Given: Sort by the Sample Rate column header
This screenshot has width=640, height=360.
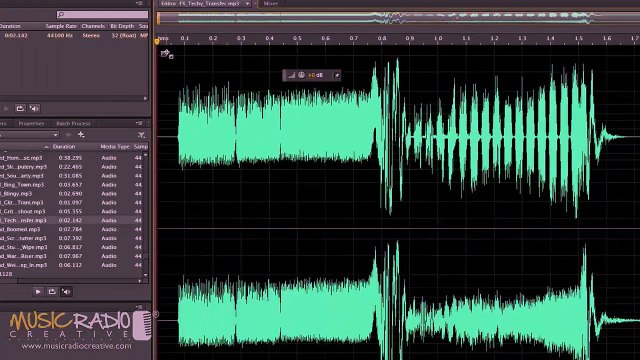Looking at the screenshot, I should (61, 26).
